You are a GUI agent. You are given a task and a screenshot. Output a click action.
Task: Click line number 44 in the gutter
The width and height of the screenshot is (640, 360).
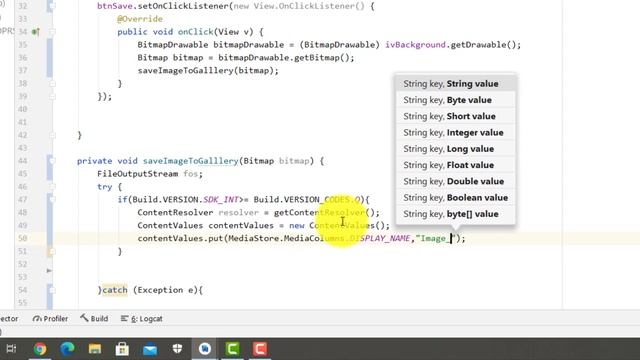[22, 161]
